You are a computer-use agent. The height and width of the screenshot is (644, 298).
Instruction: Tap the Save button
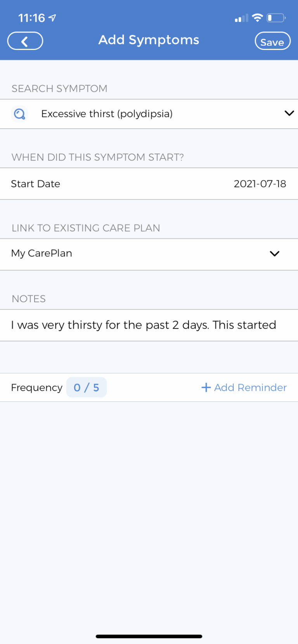(x=272, y=41)
